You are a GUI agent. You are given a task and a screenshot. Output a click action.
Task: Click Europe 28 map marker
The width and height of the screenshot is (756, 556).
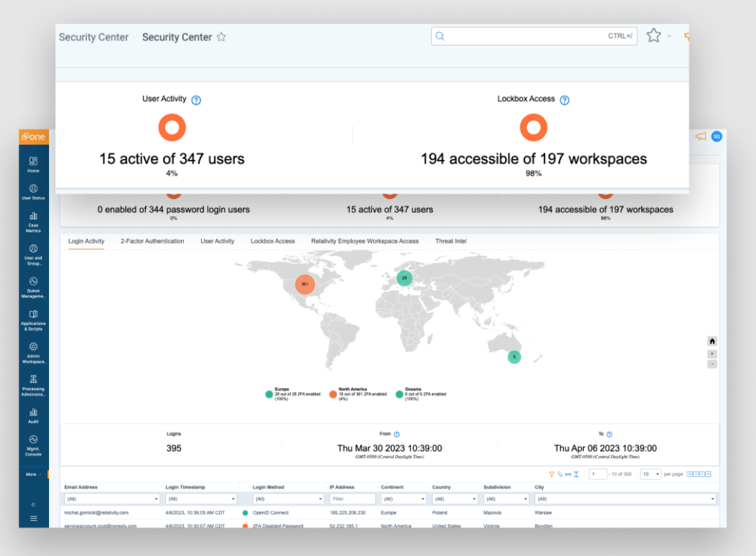[x=404, y=278]
